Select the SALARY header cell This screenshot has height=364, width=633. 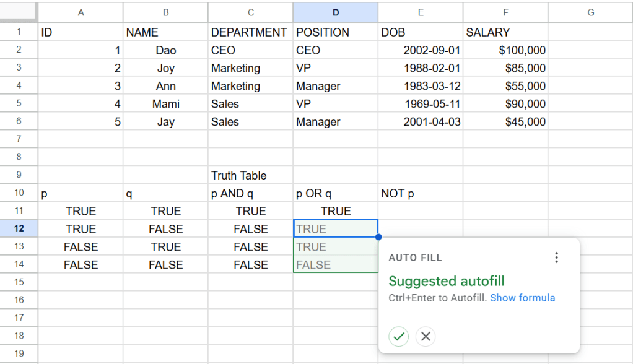[x=505, y=32]
